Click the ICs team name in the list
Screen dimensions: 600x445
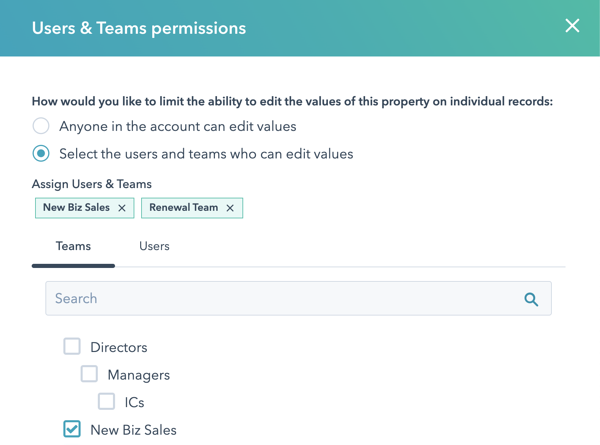pyautogui.click(x=134, y=403)
